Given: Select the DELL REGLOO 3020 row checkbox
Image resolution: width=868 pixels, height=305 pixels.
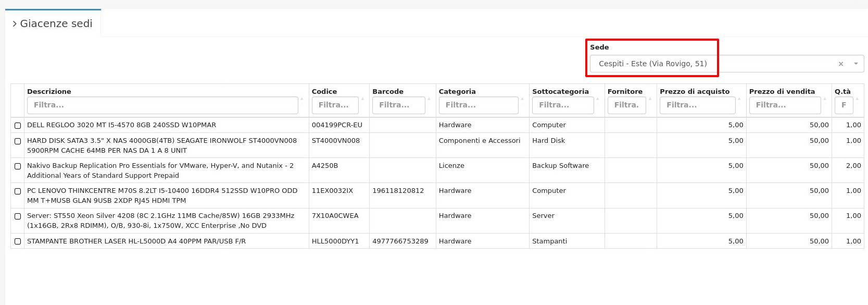Looking at the screenshot, I should [x=18, y=126].
